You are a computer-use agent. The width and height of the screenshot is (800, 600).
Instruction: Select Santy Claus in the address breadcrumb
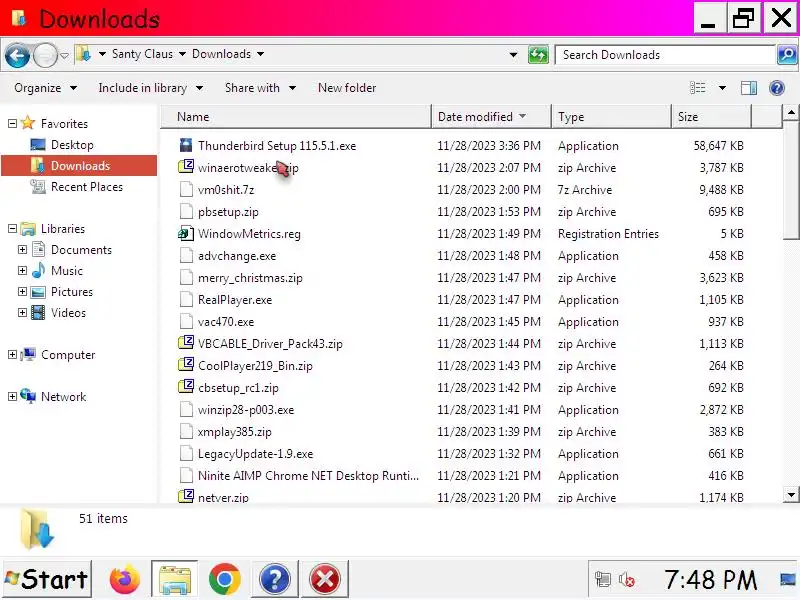[142, 54]
